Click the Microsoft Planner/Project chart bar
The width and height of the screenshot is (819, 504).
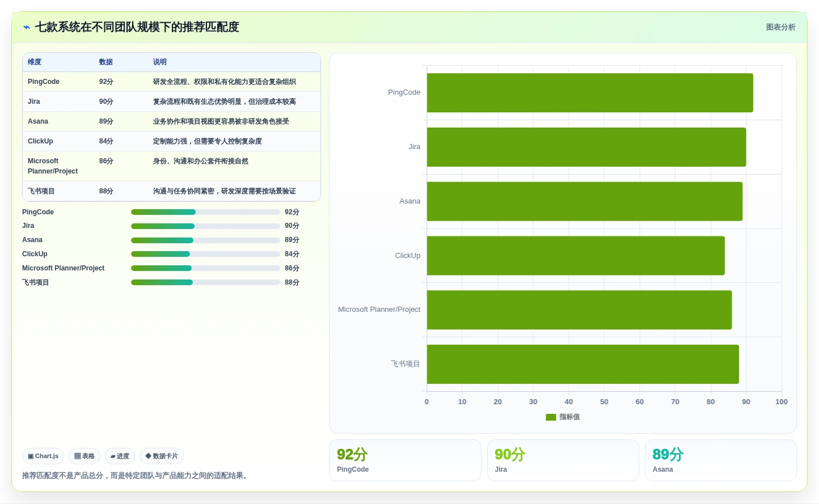(579, 310)
